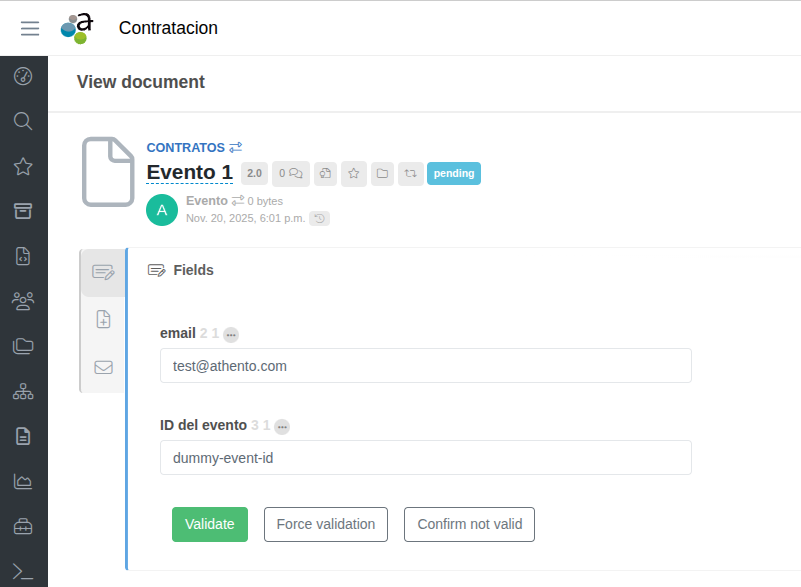Switch to the add document tab
801x587 pixels.
coord(103,320)
